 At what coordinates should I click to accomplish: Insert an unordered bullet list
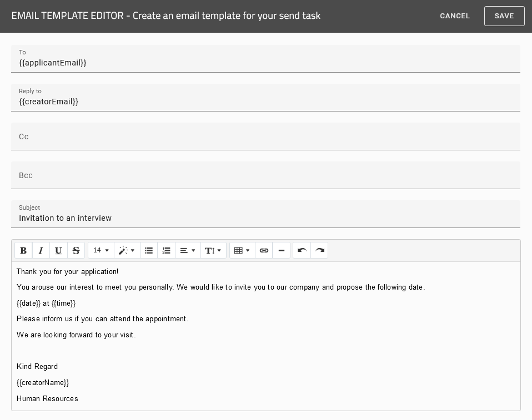[149, 250]
